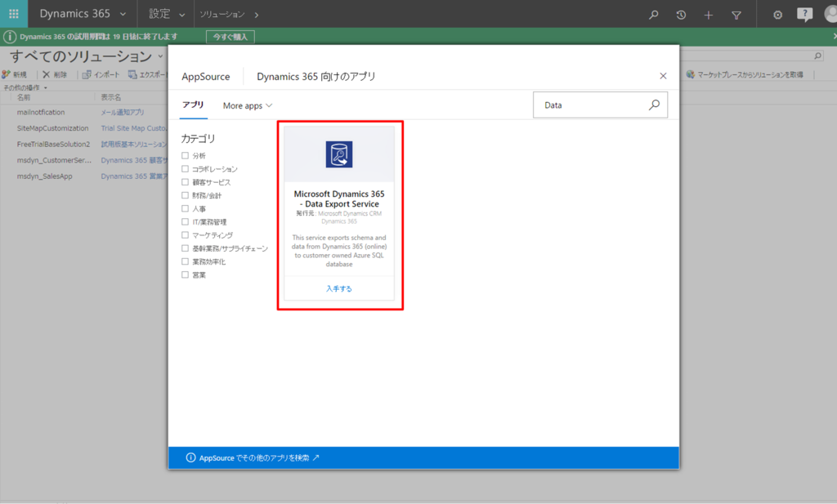Click the AppSource heading in dialog
The height and width of the screenshot is (504, 837).
[205, 76]
